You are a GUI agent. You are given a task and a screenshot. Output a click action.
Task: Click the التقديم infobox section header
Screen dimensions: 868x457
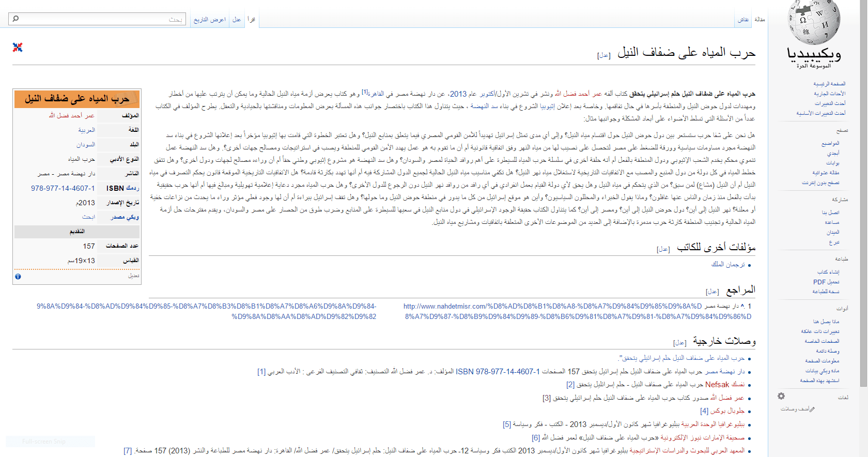pyautogui.click(x=77, y=232)
